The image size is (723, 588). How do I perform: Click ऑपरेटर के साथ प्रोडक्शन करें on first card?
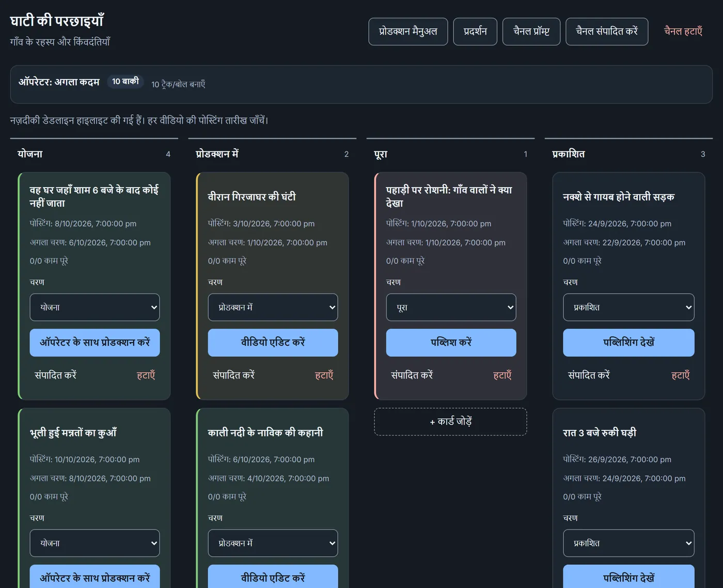[x=95, y=343]
